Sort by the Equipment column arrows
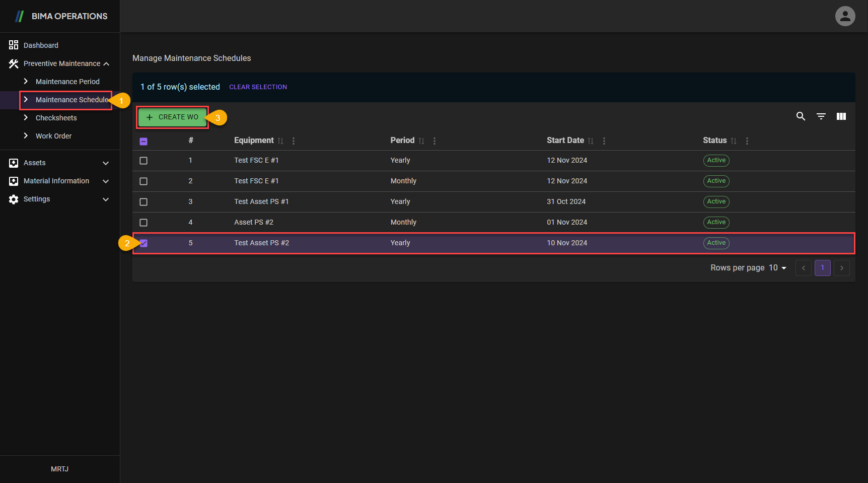 point(280,141)
